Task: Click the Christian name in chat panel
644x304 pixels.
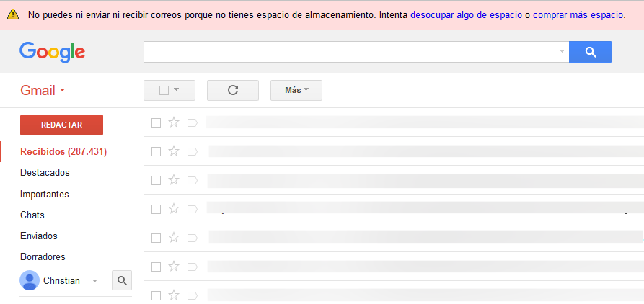Action: [x=61, y=281]
